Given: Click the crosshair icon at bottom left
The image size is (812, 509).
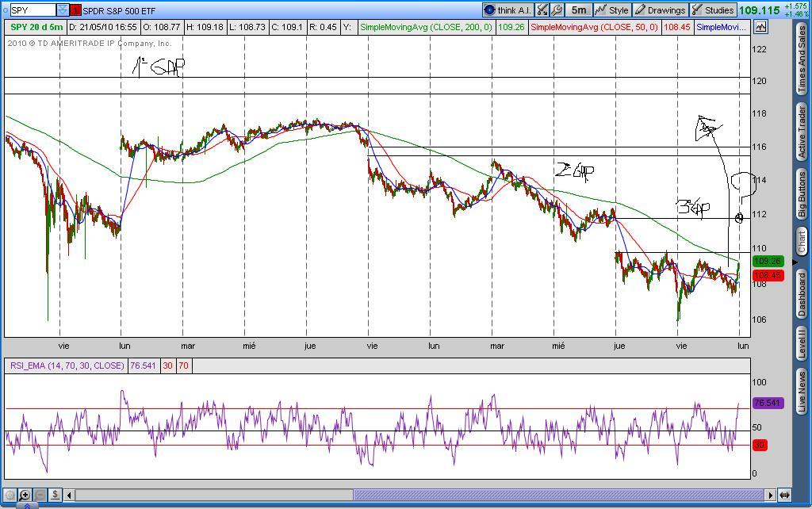Looking at the screenshot, I should 10,495.
